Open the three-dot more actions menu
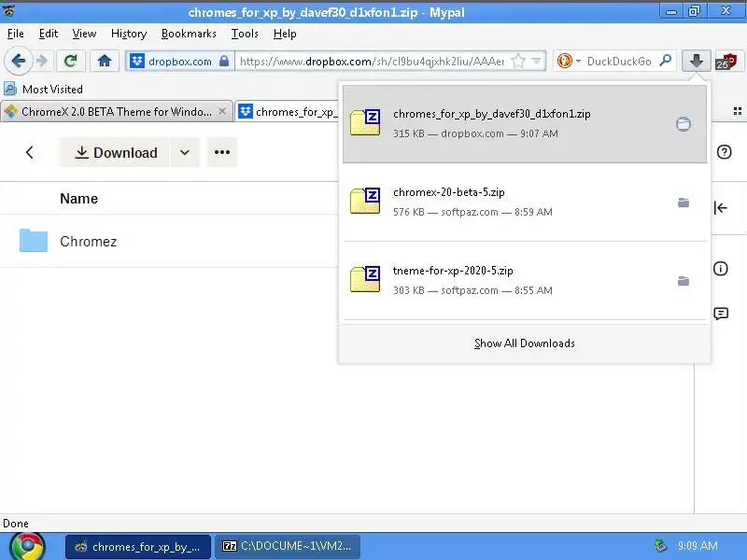This screenshot has height=560, width=747. (x=222, y=152)
